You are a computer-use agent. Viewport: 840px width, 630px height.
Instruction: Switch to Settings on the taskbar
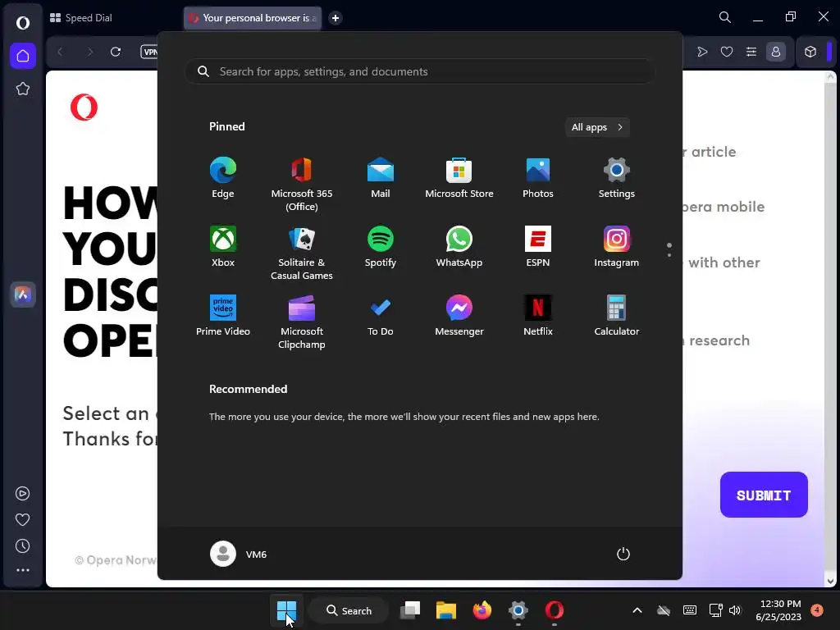tap(518, 610)
